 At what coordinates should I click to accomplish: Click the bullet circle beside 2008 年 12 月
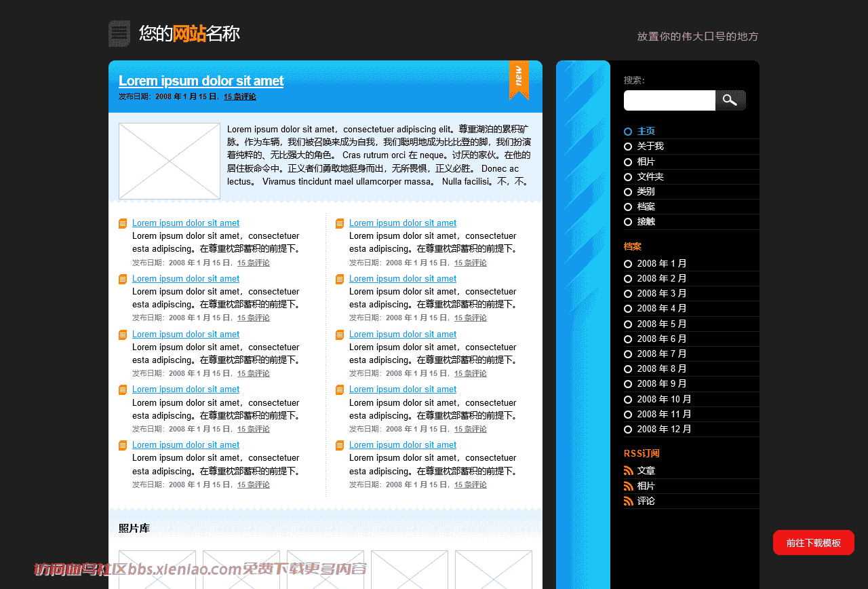628,430
